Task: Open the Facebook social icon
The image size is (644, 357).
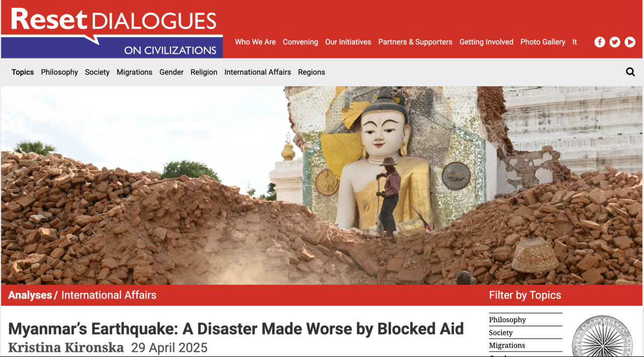Action: (600, 42)
